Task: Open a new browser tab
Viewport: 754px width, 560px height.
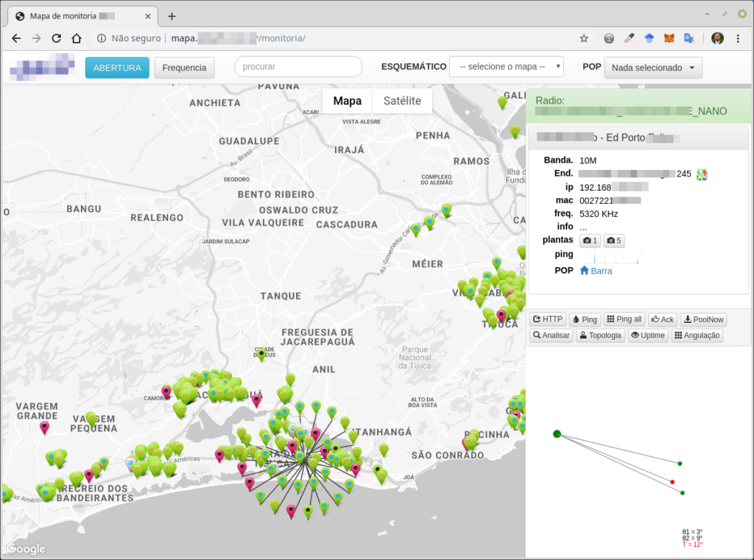Action: tap(172, 15)
